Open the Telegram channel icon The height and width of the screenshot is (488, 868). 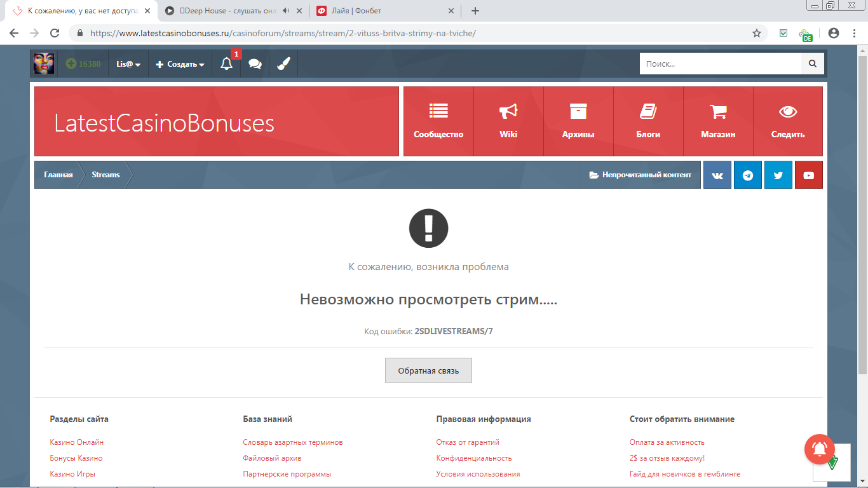point(747,175)
